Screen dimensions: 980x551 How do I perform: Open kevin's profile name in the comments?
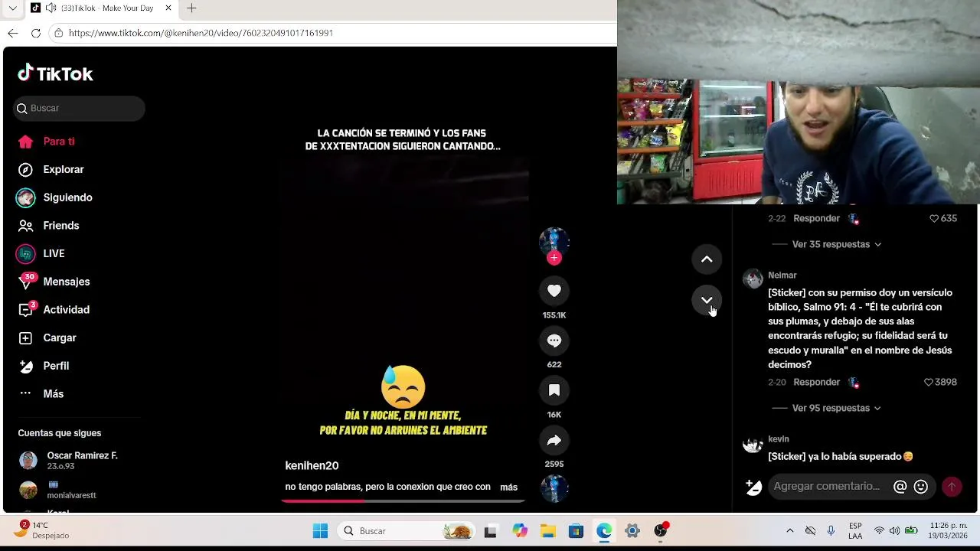(779, 439)
